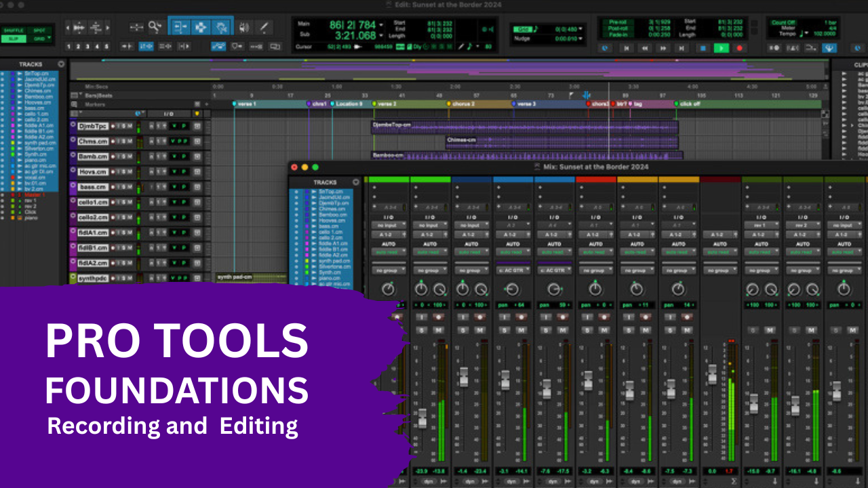
Task: Record-enable the cello1.cm track
Action: coord(113,202)
